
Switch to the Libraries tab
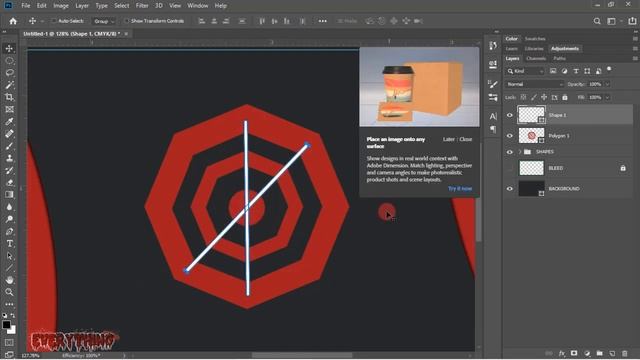click(534, 49)
